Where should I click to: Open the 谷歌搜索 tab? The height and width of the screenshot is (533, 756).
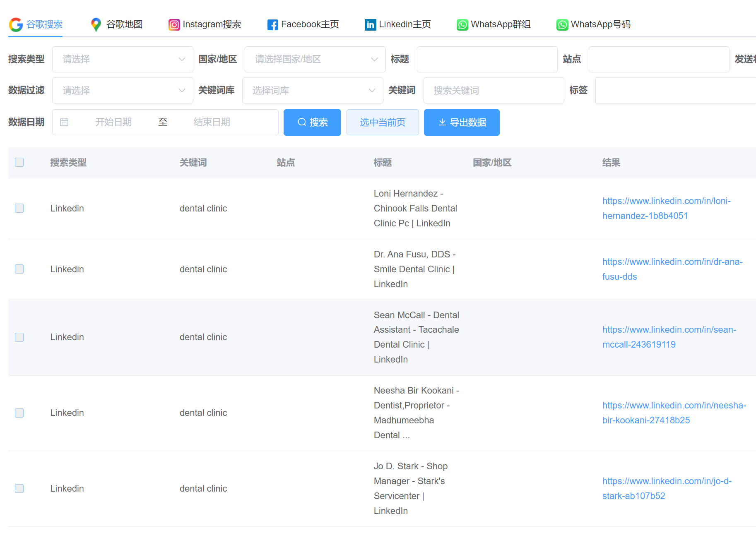click(36, 24)
